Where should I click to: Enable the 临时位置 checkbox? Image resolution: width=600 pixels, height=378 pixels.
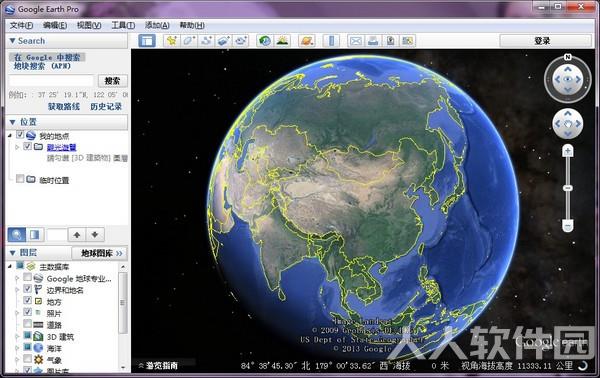click(20, 179)
